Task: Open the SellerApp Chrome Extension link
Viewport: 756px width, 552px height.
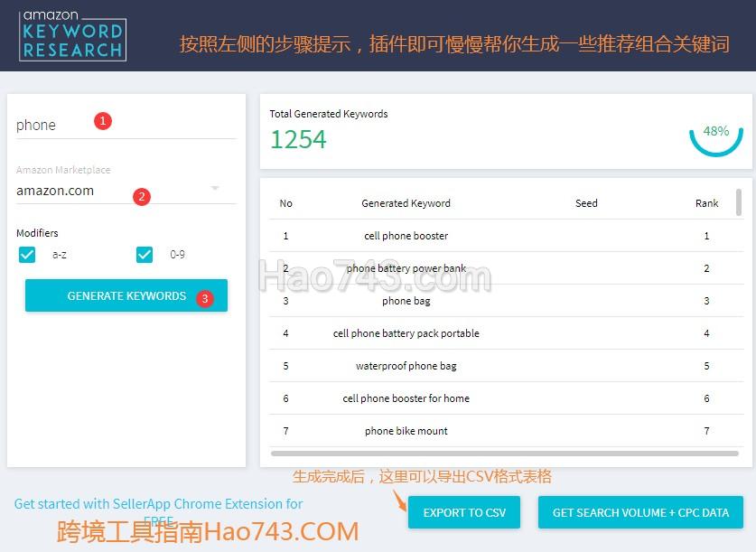Action: coord(158,511)
